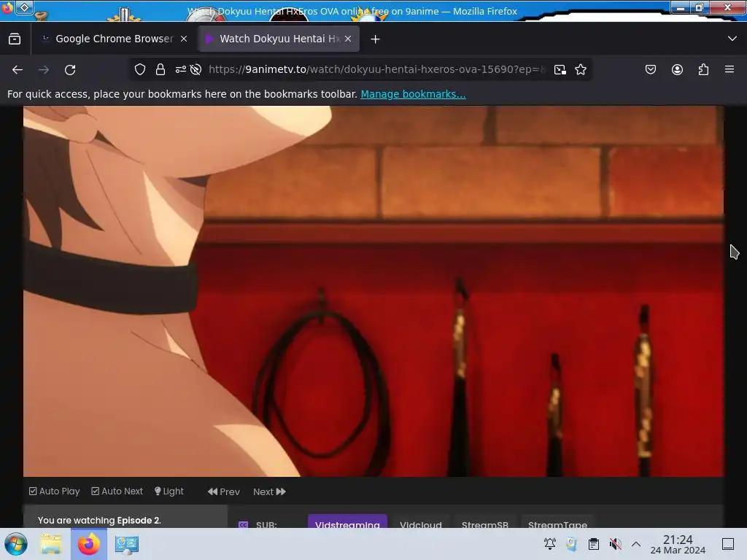Close the Google Chrome Browser tab
Image resolution: width=747 pixels, height=560 pixels.
click(x=184, y=39)
